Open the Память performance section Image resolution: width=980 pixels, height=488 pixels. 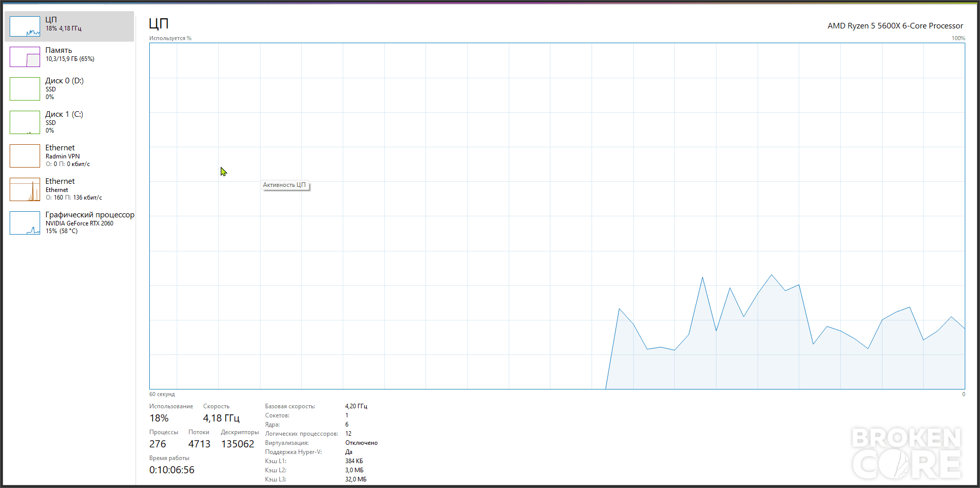pyautogui.click(x=70, y=57)
